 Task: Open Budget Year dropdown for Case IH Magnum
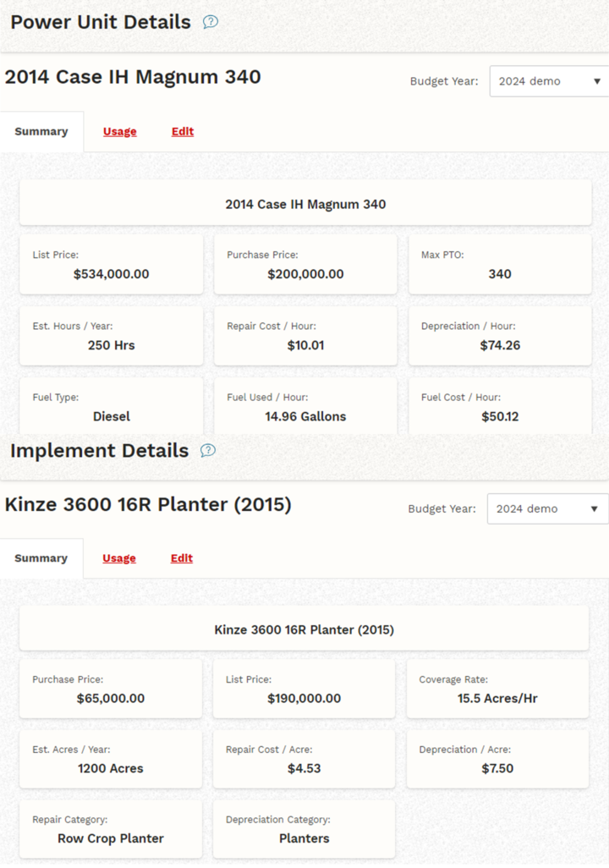coord(549,81)
